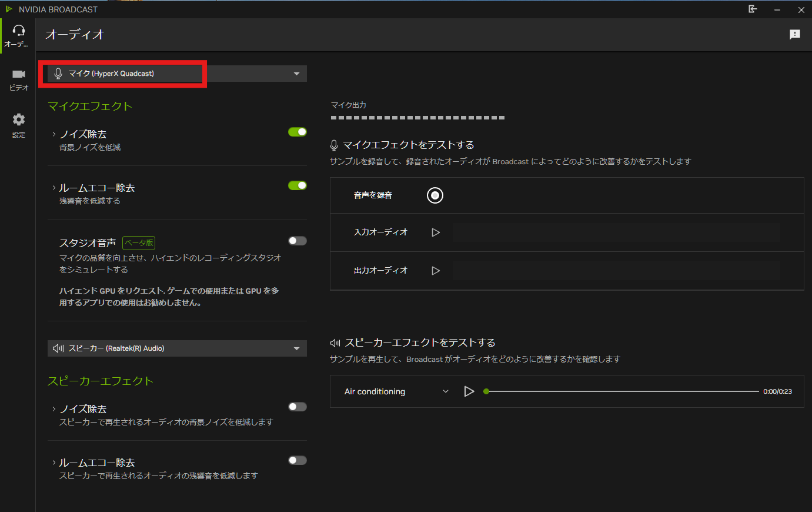This screenshot has width=812, height=512.
Task: Enable speaker ルームエコー除去 toggle
Action: coord(298,460)
